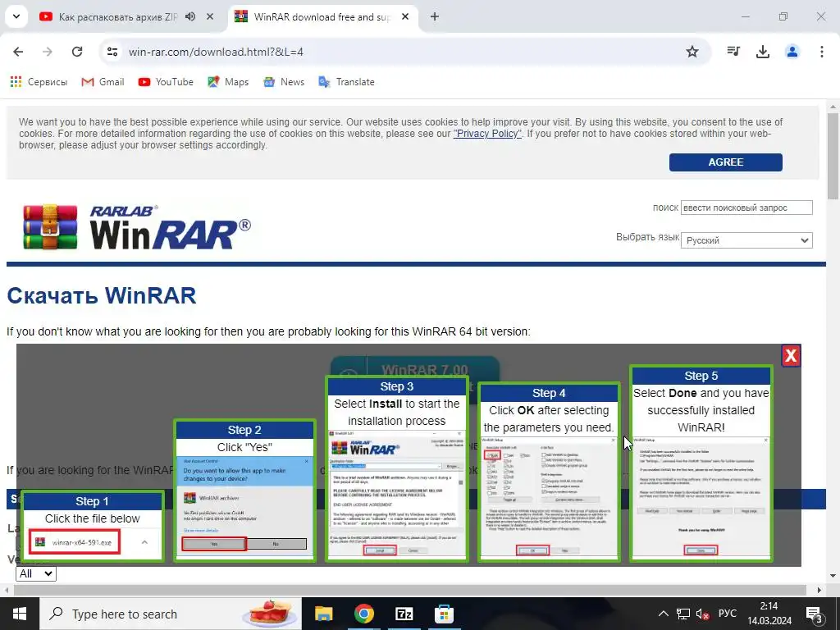Open the notification center icon
This screenshot has width=840, height=630.
coord(815,614)
